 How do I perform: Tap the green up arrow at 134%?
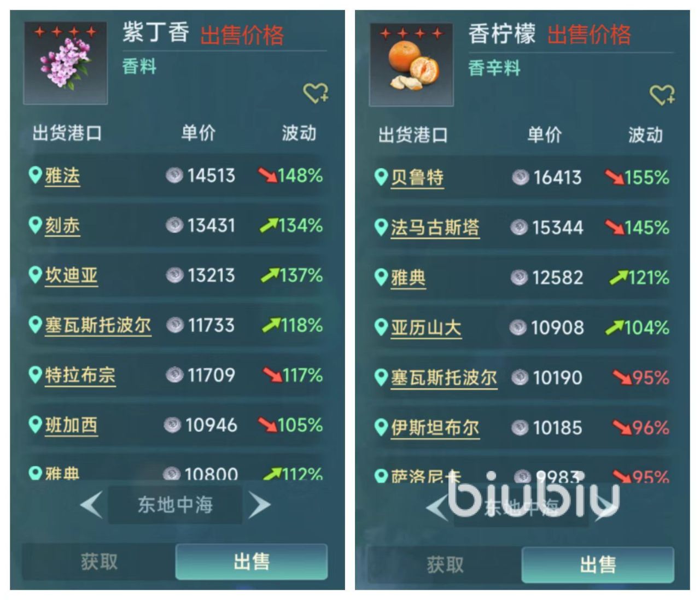pyautogui.click(x=269, y=225)
